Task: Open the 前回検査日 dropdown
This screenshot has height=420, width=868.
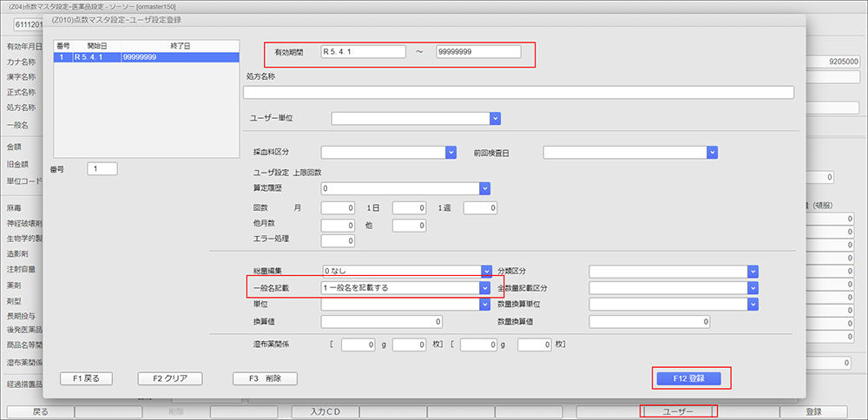Action: coord(712,153)
